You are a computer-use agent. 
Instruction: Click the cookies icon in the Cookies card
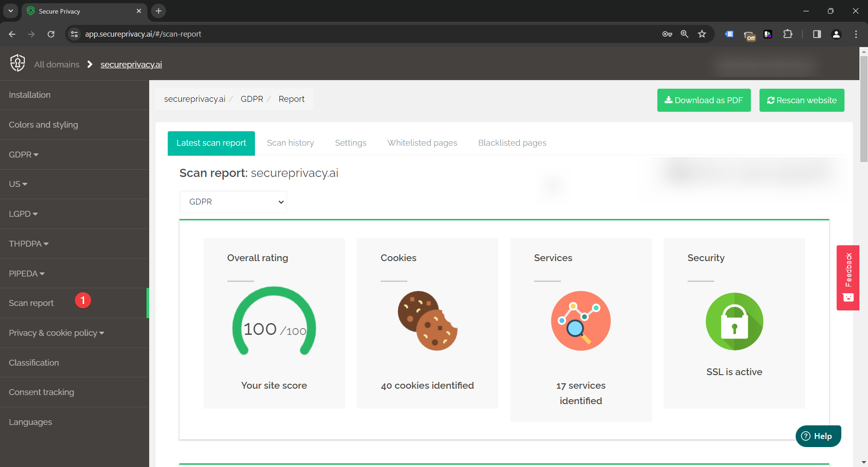tap(427, 321)
